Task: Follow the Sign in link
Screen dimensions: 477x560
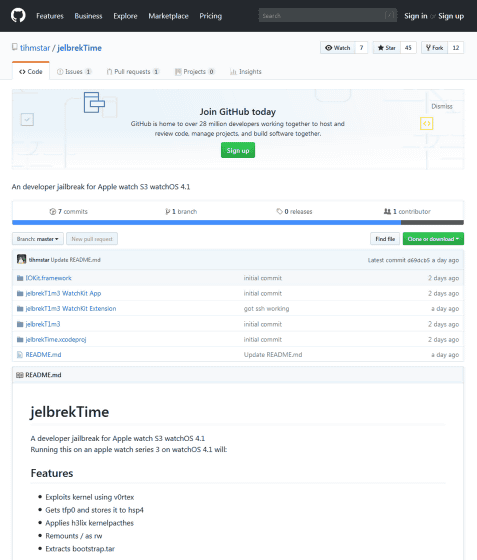Action: 416,16
